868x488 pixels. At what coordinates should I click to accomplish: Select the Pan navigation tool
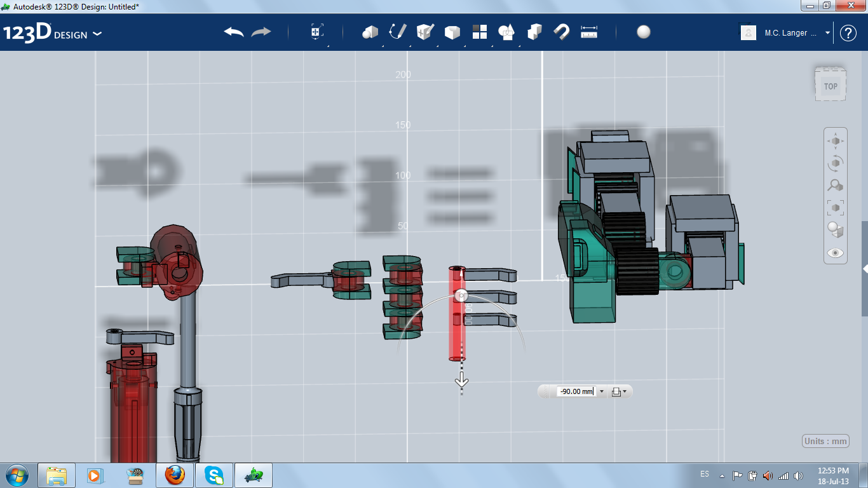pyautogui.click(x=836, y=141)
